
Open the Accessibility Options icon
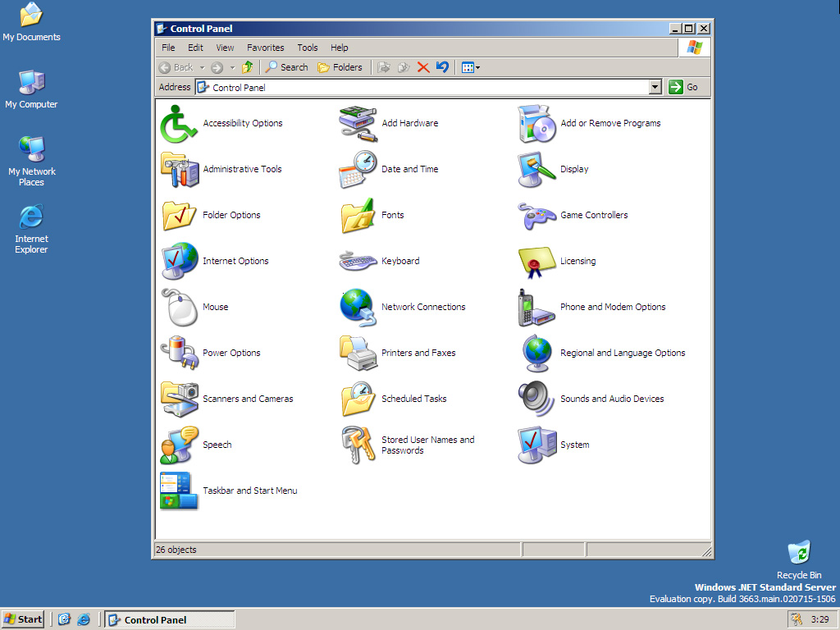tap(179, 123)
